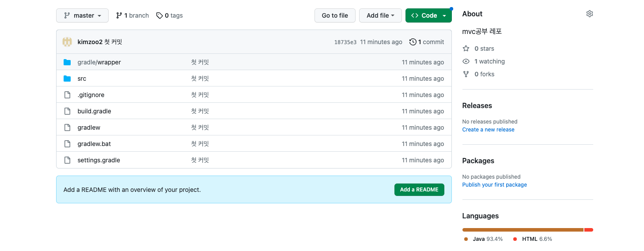Open commit hash 18735e3
The width and height of the screenshot is (644, 251).
345,42
